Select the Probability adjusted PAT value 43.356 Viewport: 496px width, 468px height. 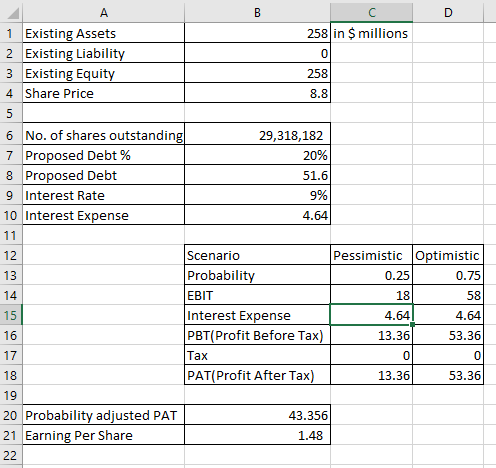point(257,415)
